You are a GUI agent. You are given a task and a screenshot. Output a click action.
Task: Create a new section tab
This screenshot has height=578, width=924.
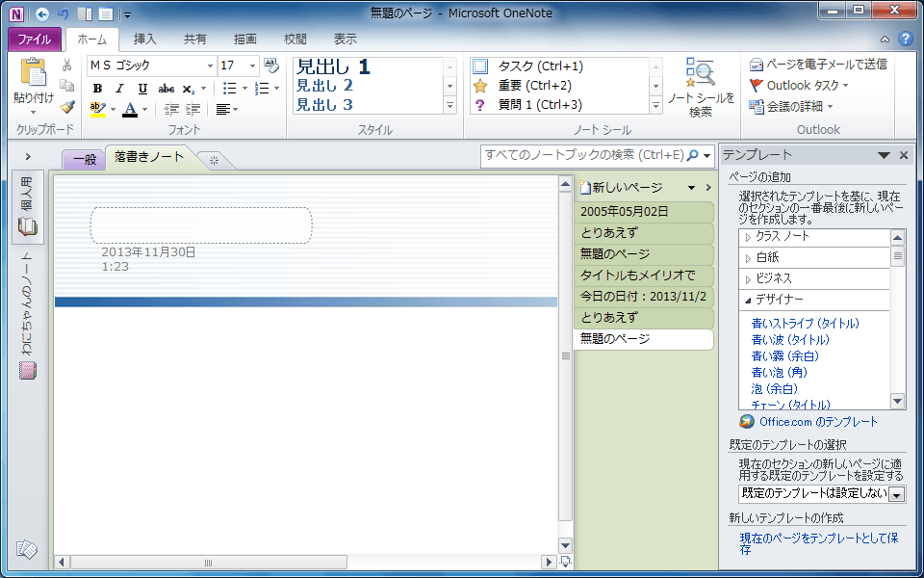point(214,161)
